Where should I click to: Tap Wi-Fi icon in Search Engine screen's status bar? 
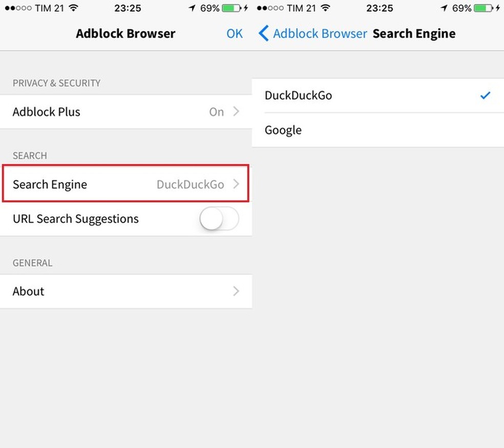click(325, 8)
